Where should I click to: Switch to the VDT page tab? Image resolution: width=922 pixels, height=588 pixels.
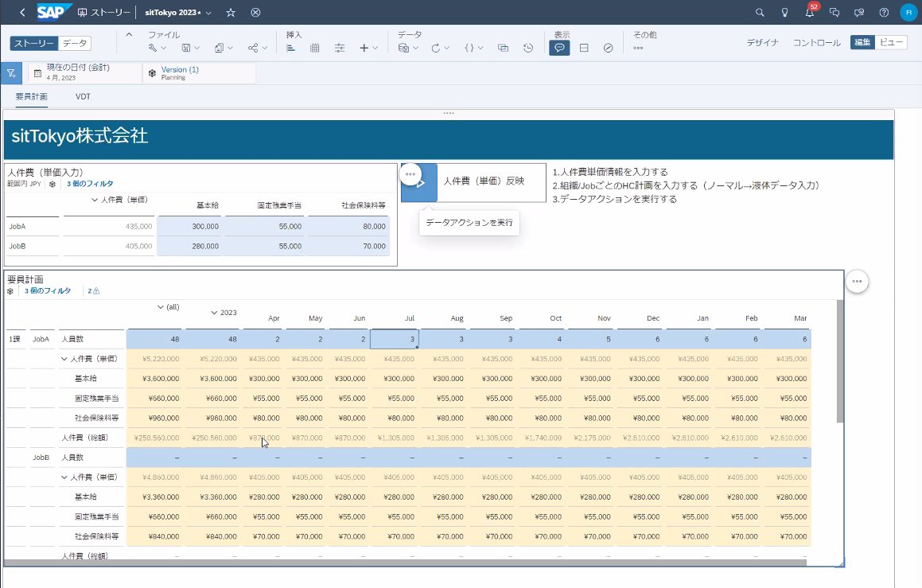[x=83, y=96]
